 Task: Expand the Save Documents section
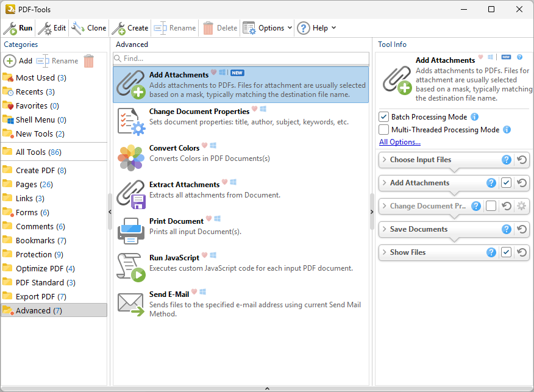click(x=384, y=229)
